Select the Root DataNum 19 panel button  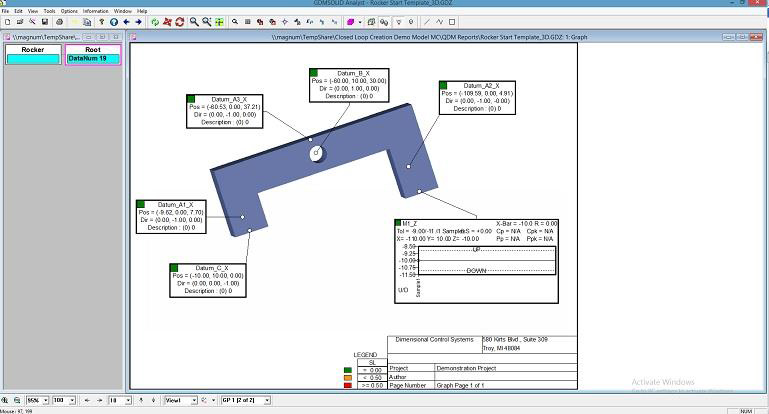[93, 54]
